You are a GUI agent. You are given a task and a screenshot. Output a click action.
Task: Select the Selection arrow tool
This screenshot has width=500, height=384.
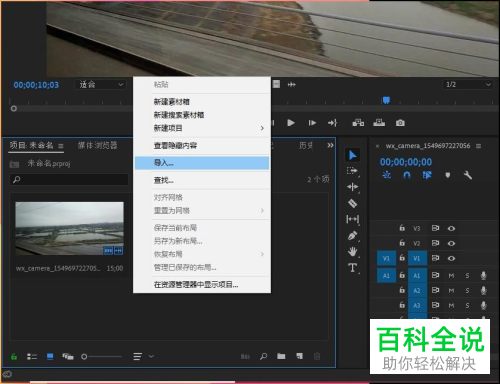tap(353, 155)
